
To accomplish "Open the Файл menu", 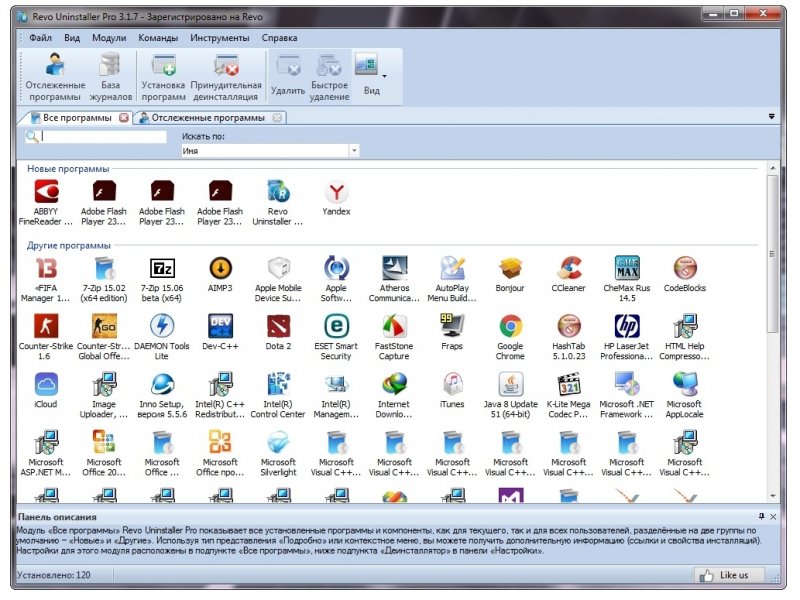I will pos(40,38).
